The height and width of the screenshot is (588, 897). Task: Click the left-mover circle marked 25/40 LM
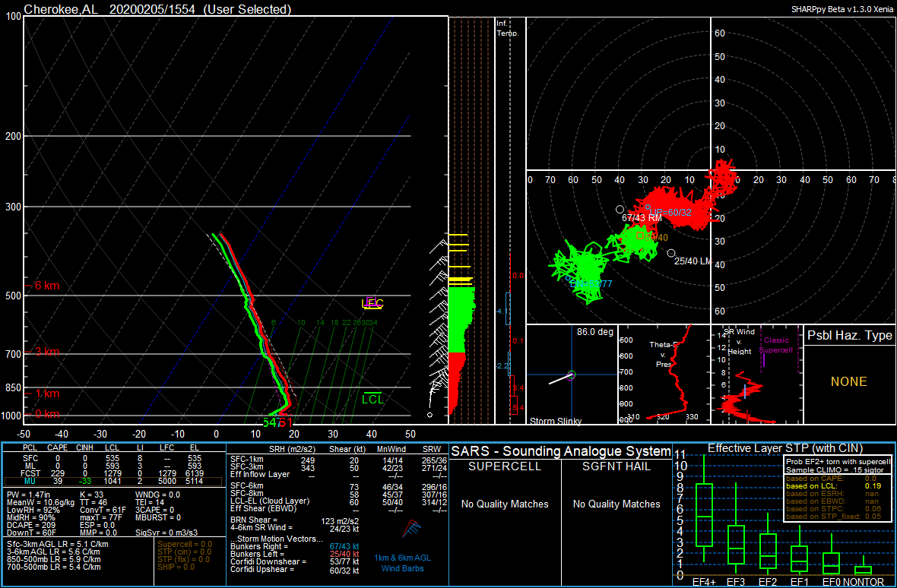point(671,252)
